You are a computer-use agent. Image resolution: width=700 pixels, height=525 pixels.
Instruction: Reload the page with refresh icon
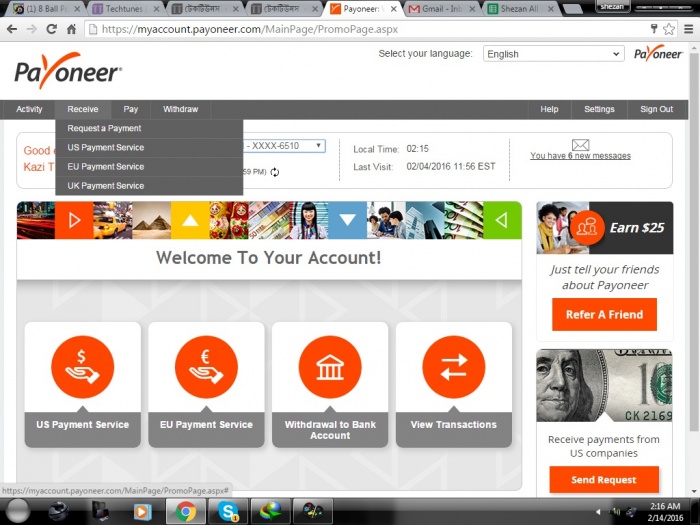click(x=52, y=29)
